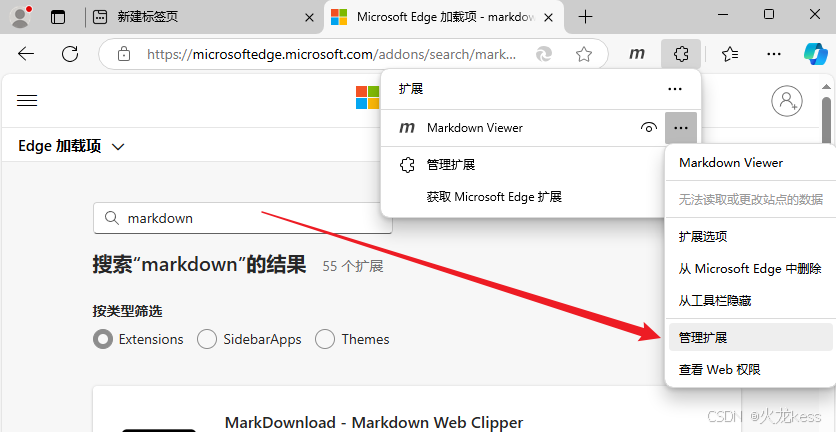Click the sign-in account icon
Viewport: 836px width, 432px height.
pos(787,100)
